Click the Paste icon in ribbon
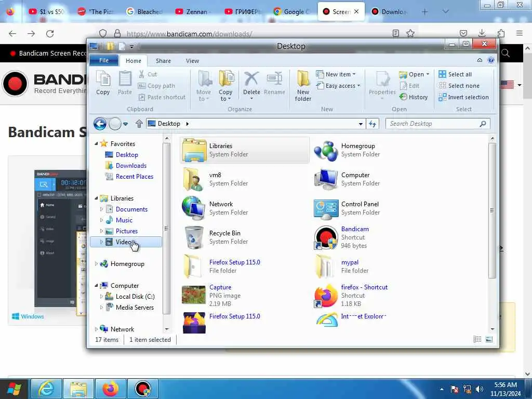This screenshot has width=532, height=399. click(125, 83)
